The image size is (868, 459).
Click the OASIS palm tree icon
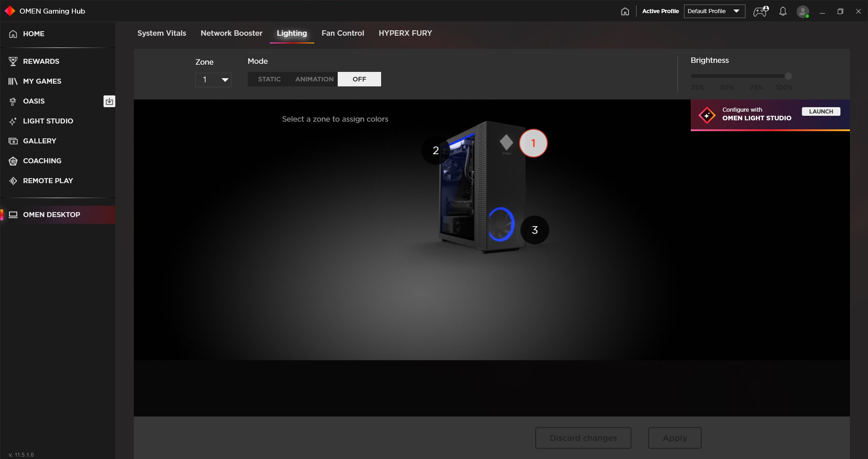(x=13, y=101)
